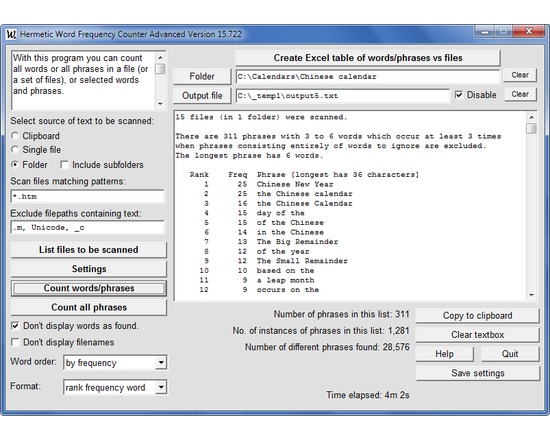Click Create Excel table of words/phrases vs files
Viewport: 550px width, 440px height.
[368, 58]
